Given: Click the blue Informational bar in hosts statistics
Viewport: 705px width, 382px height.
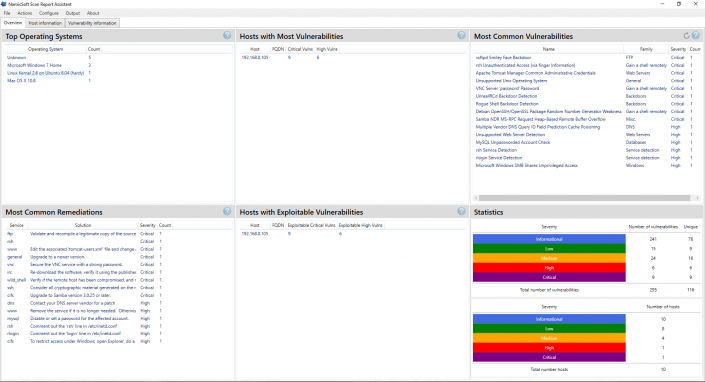Looking at the screenshot, I should point(549,319).
